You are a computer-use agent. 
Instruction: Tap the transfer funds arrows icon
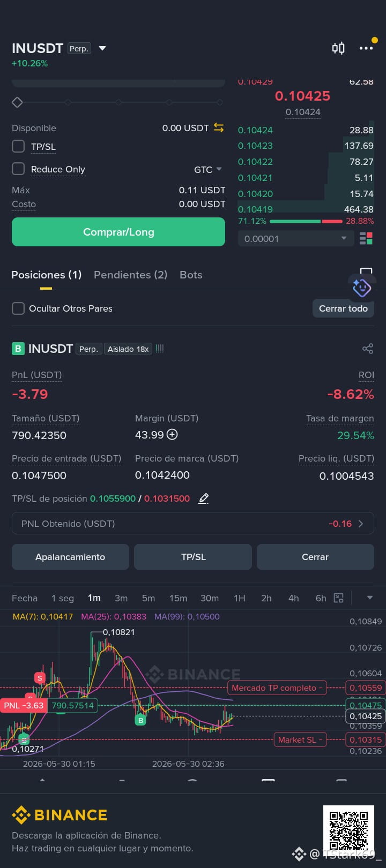219,127
